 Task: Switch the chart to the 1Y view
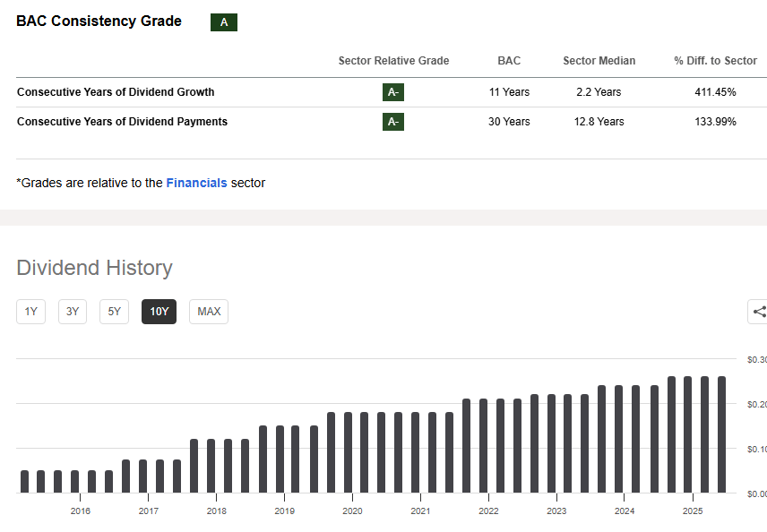point(30,312)
